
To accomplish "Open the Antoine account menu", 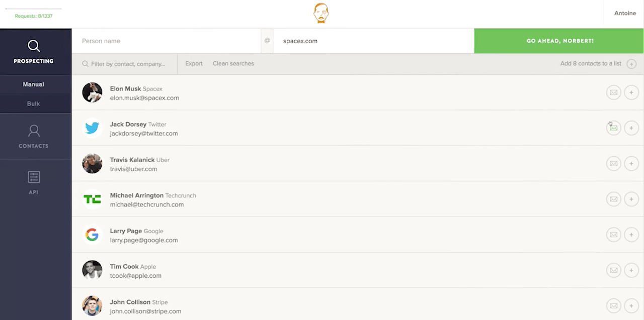I will [625, 14].
